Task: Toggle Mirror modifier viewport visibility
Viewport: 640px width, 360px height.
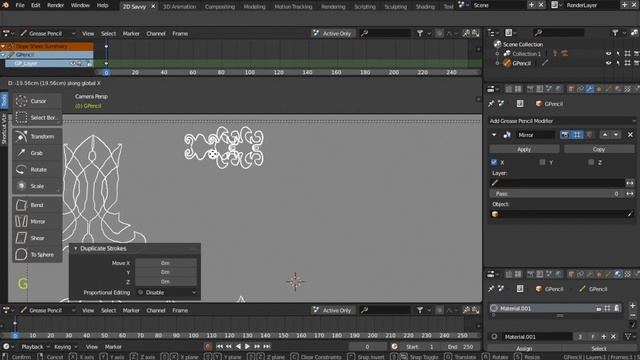Action: tap(577, 135)
